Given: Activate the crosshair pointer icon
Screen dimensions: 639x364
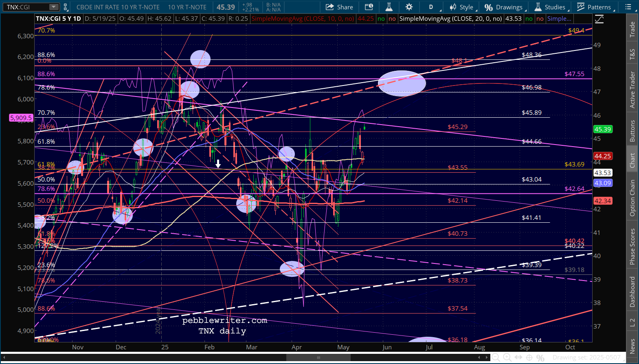Looking at the screenshot, I should click(x=529, y=357).
